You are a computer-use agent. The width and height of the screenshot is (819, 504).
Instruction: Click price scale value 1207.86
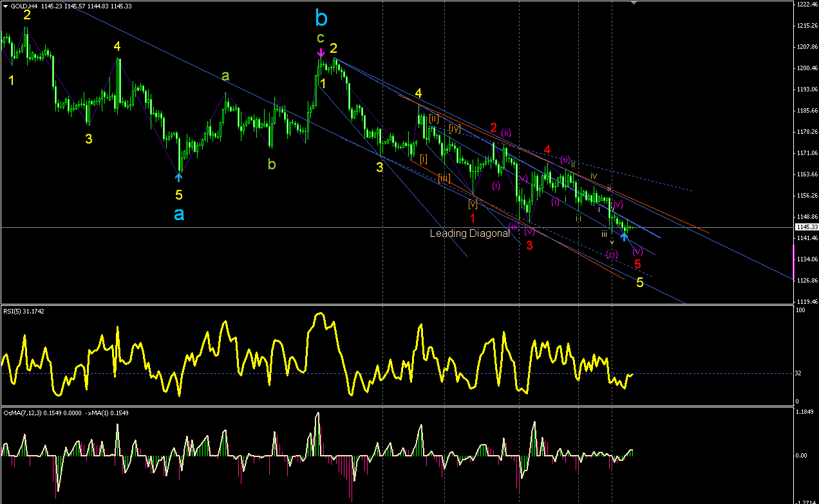click(807, 46)
